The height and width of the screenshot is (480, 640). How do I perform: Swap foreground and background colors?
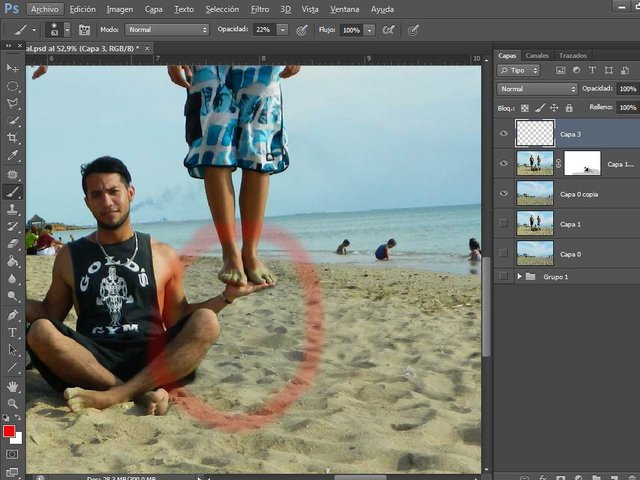coord(18,417)
